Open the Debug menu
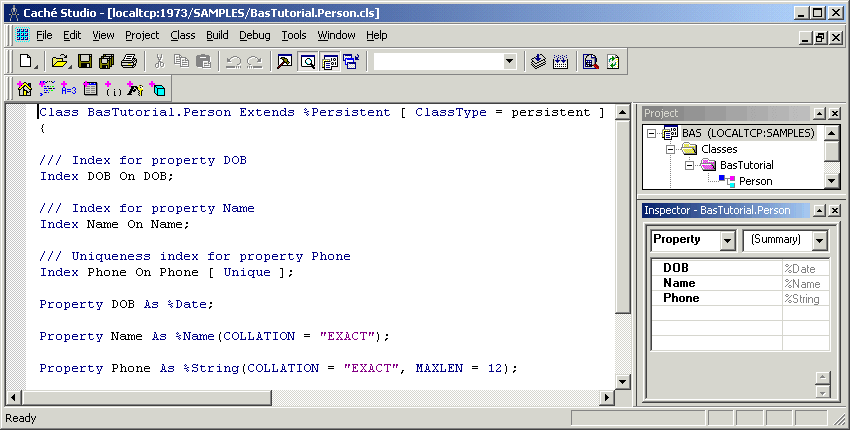The image size is (850, 430). (254, 35)
